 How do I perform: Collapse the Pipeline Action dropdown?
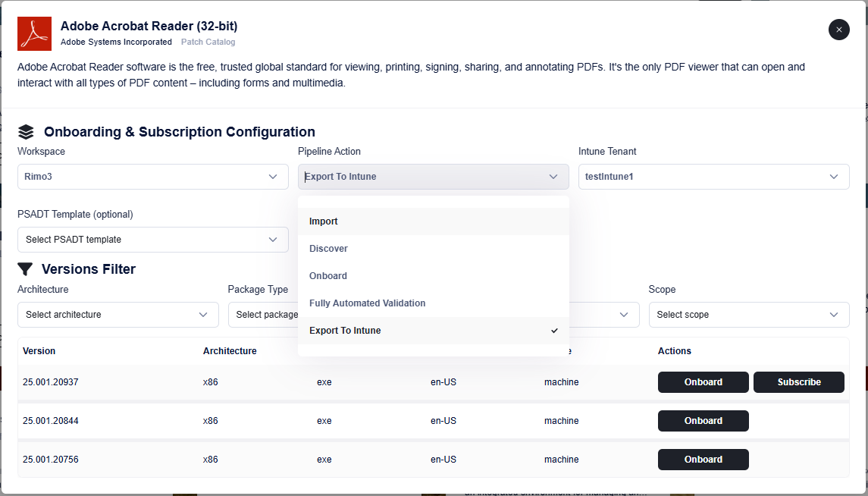pos(433,177)
